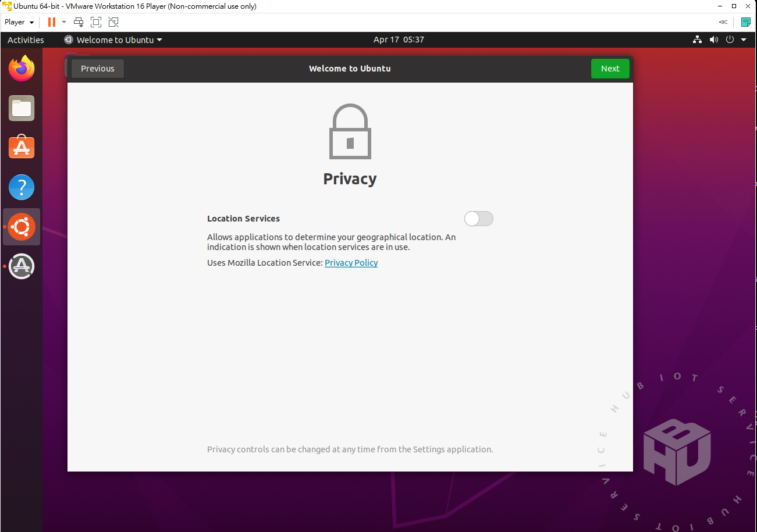
Task: Open Software Updater in the dock
Action: click(22, 266)
